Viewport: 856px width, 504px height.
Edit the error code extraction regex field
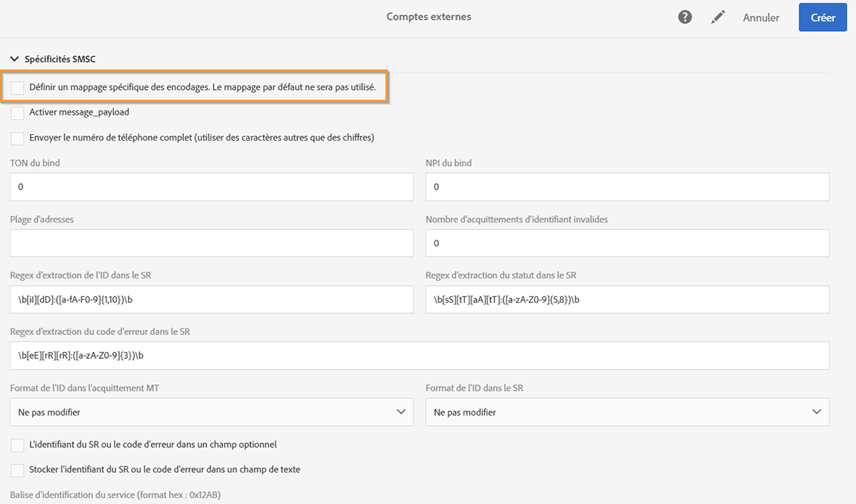click(x=419, y=356)
